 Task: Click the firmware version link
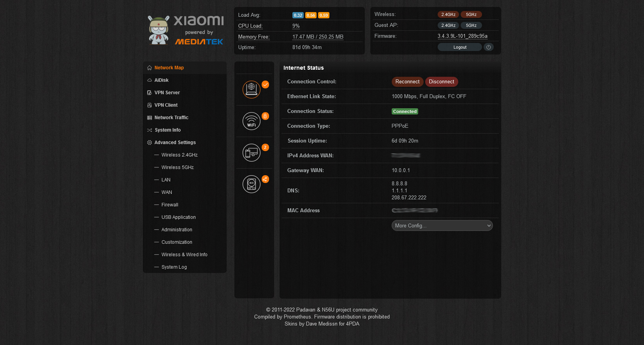463,36
